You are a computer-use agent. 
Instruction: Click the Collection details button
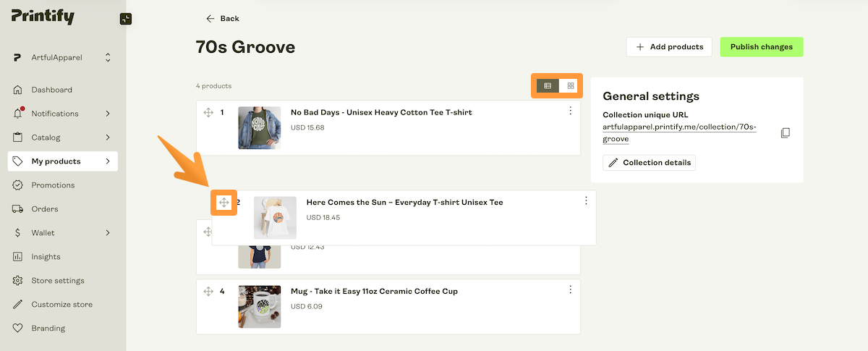pos(649,163)
